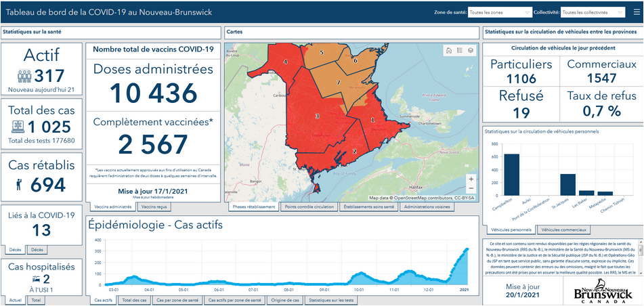Click the people icon beside 317 active cases

24,76
